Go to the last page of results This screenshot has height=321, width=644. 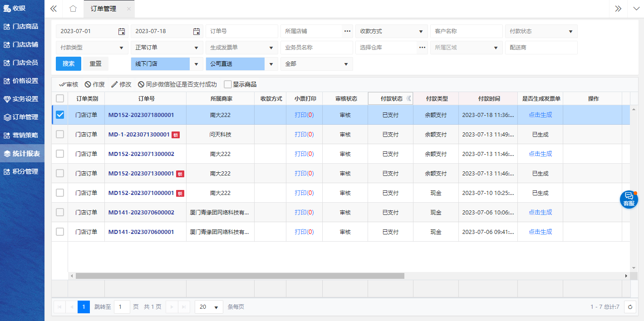click(184, 307)
